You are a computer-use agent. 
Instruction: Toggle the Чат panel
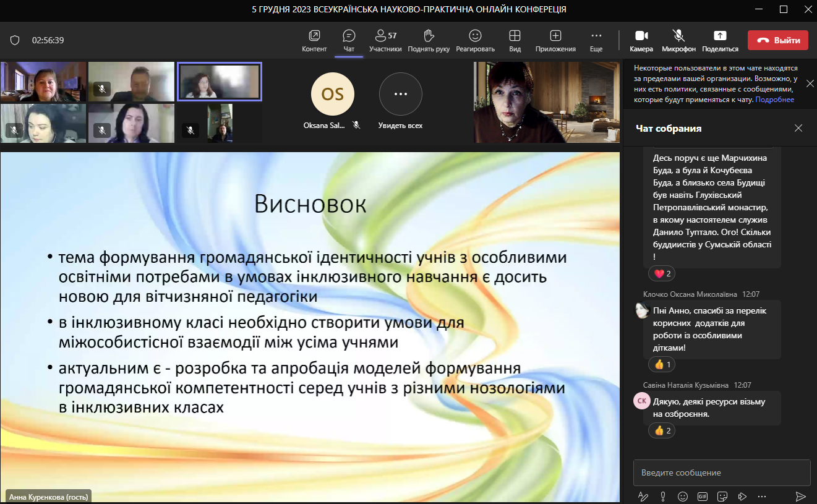[x=349, y=41]
